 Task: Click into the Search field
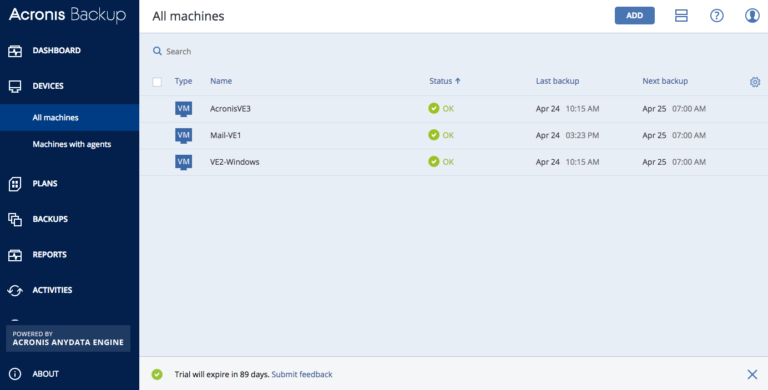[x=178, y=51]
